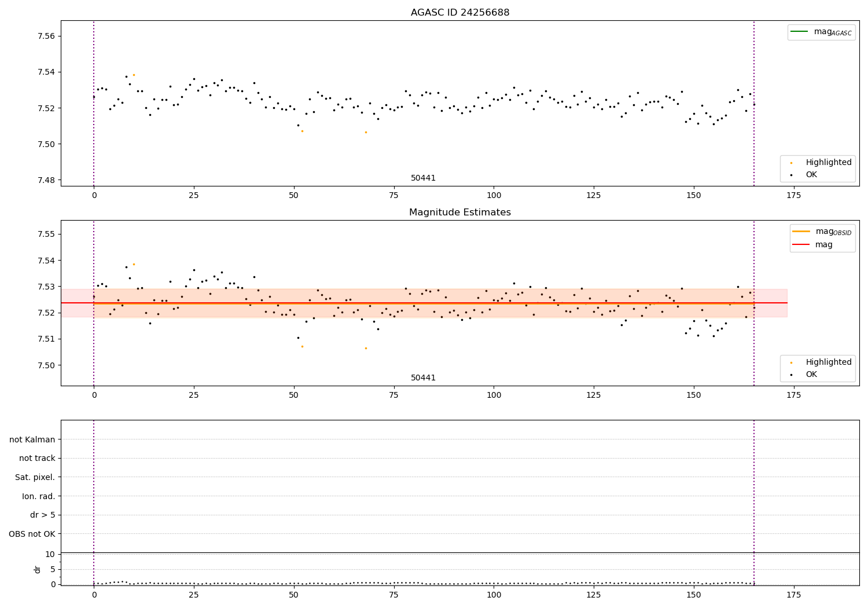This screenshot has width=868, height=608.
Task: Click the 'OBS not OK' row label
Action: pos(32,534)
